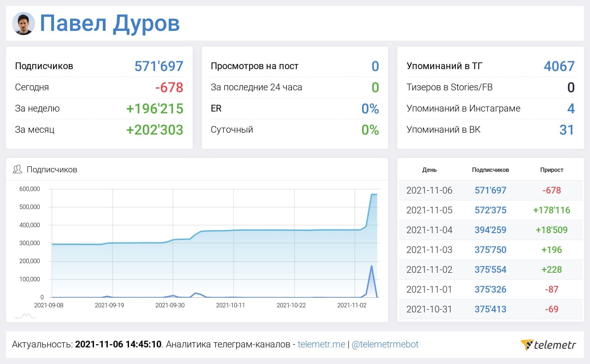Image resolution: width=590 pixels, height=364 pixels.
Task: Click the "День" column header
Action: click(429, 170)
